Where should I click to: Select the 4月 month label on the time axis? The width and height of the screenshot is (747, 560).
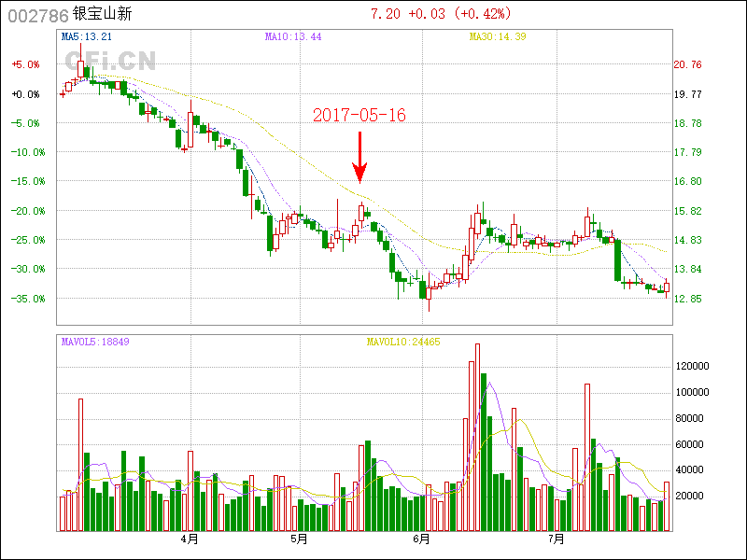190,539
